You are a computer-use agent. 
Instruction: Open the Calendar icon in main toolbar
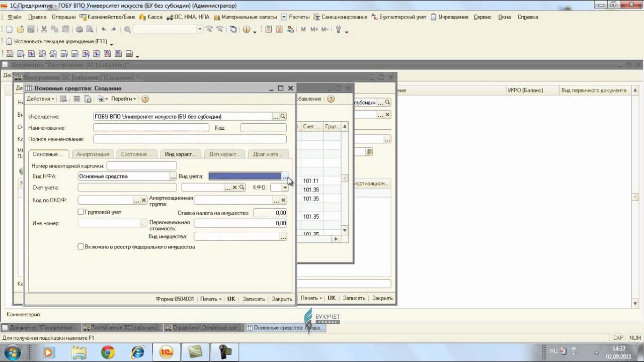tap(279, 30)
